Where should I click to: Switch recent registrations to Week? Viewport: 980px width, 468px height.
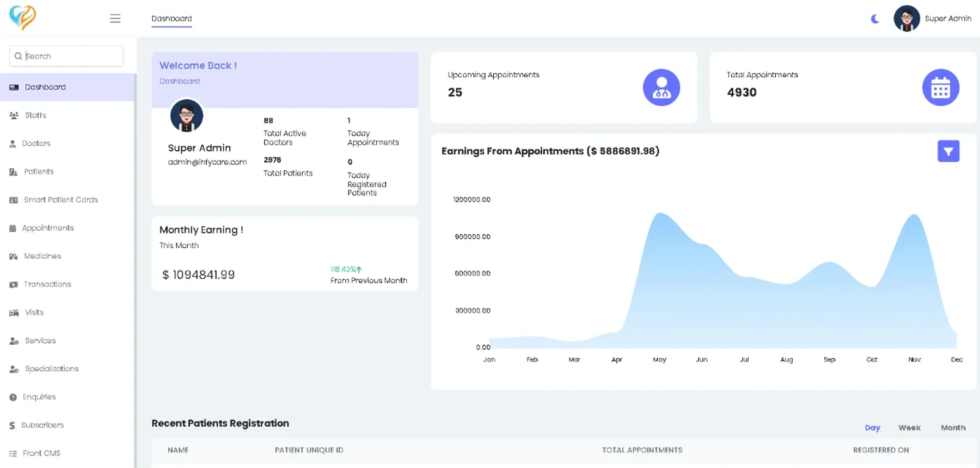(x=909, y=428)
